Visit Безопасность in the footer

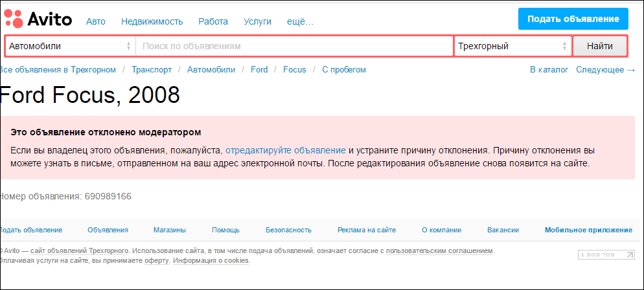tap(288, 230)
